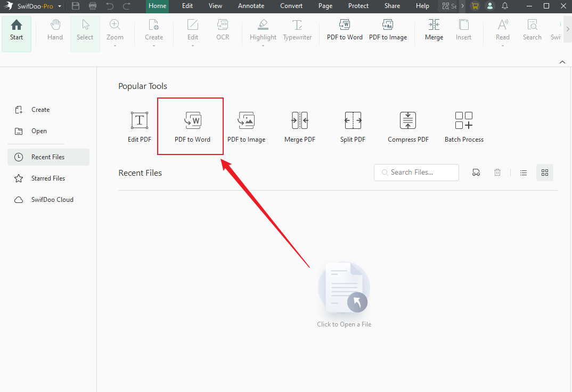Expand the Edit dropdown arrow in ribbon
572x392 pixels.
[x=193, y=46]
